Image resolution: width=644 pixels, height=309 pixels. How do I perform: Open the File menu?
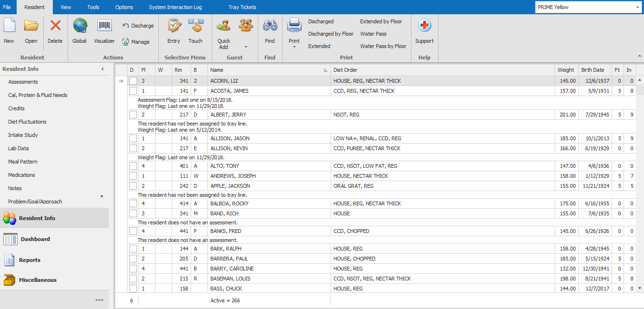pyautogui.click(x=7, y=7)
